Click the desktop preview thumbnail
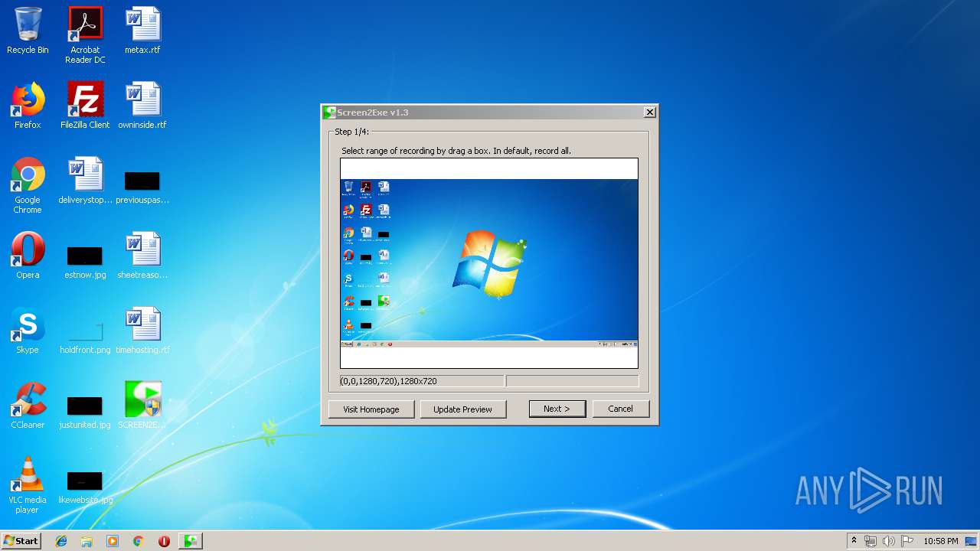Screen dimensions: 980x551 pos(489,263)
